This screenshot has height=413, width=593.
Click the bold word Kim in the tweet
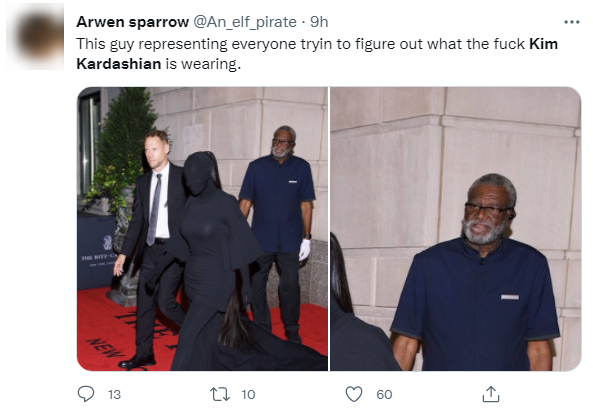pyautogui.click(x=543, y=44)
